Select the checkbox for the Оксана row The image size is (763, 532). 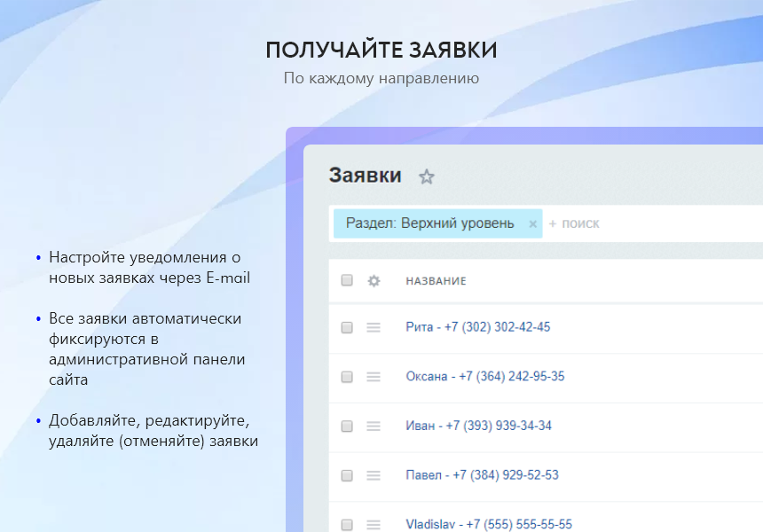[347, 377]
